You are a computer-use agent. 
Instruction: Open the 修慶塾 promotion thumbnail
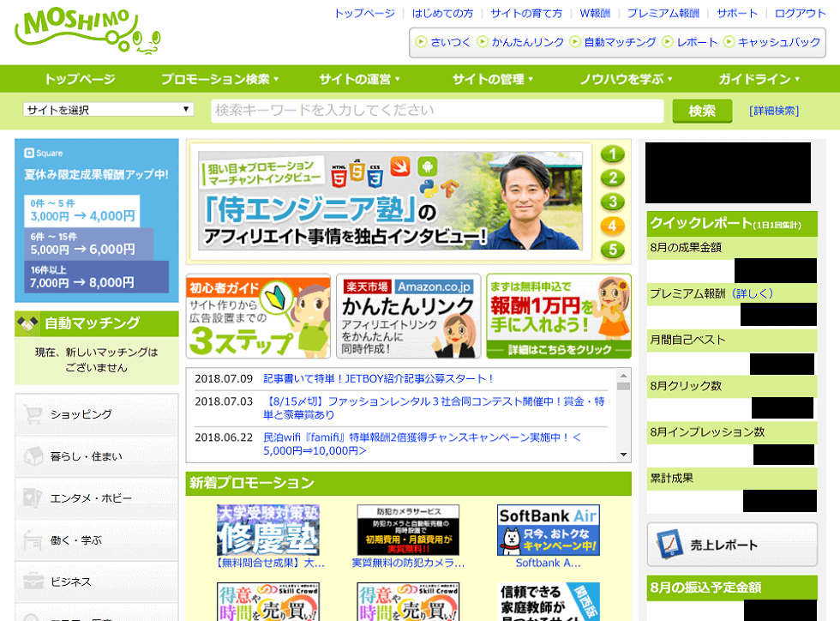267,530
